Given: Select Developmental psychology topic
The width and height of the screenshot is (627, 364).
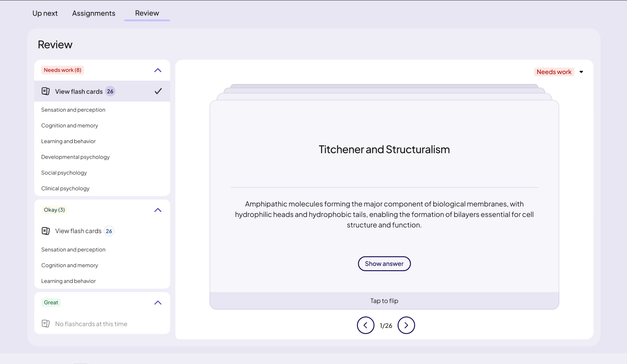Looking at the screenshot, I should click(75, 157).
